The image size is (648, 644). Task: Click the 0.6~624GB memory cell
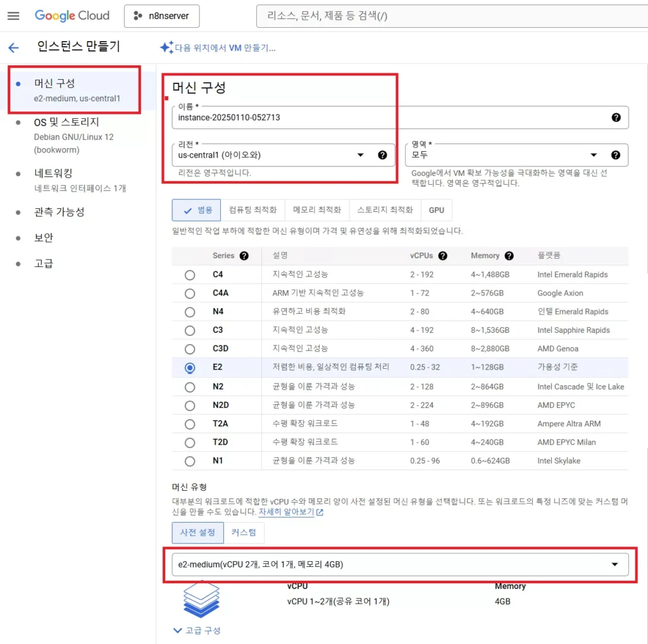point(490,461)
